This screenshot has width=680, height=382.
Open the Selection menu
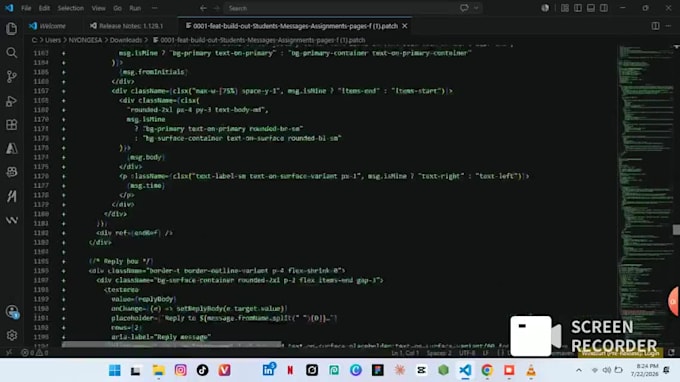tap(70, 8)
